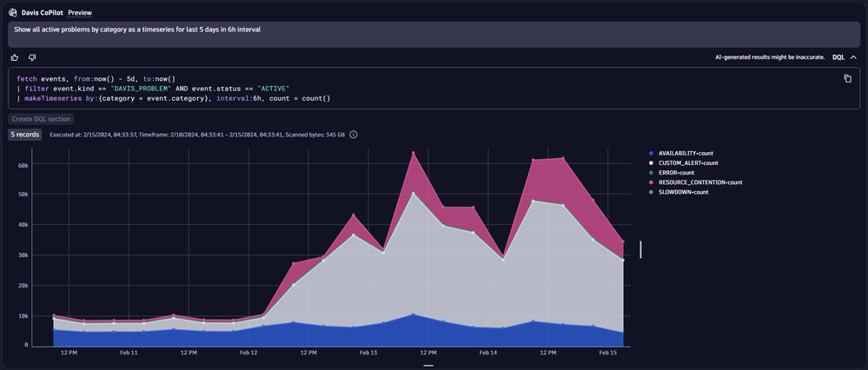Click the thumbs down feedback icon
Viewport: 868px width, 370px height.
pos(32,57)
